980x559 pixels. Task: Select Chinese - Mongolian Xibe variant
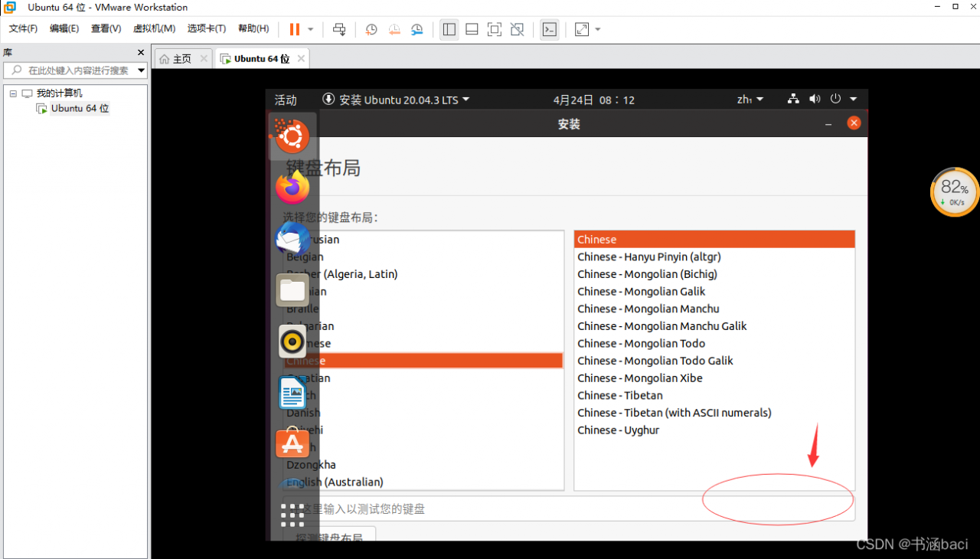(714, 378)
